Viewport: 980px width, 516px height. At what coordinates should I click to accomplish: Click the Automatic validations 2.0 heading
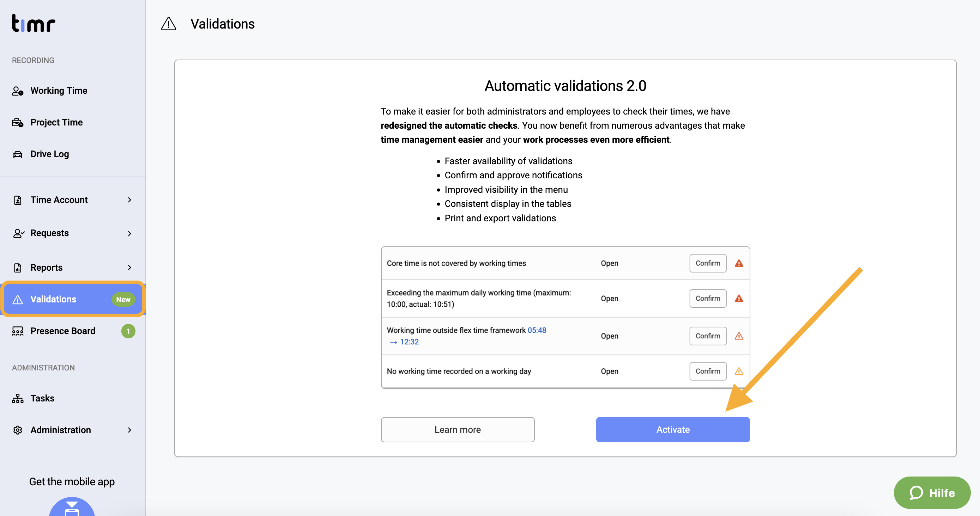[565, 86]
